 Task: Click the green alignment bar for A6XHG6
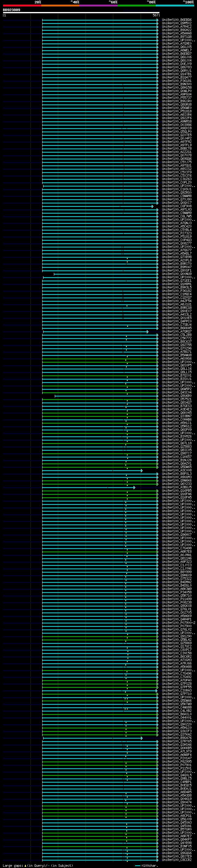click(100, 358)
